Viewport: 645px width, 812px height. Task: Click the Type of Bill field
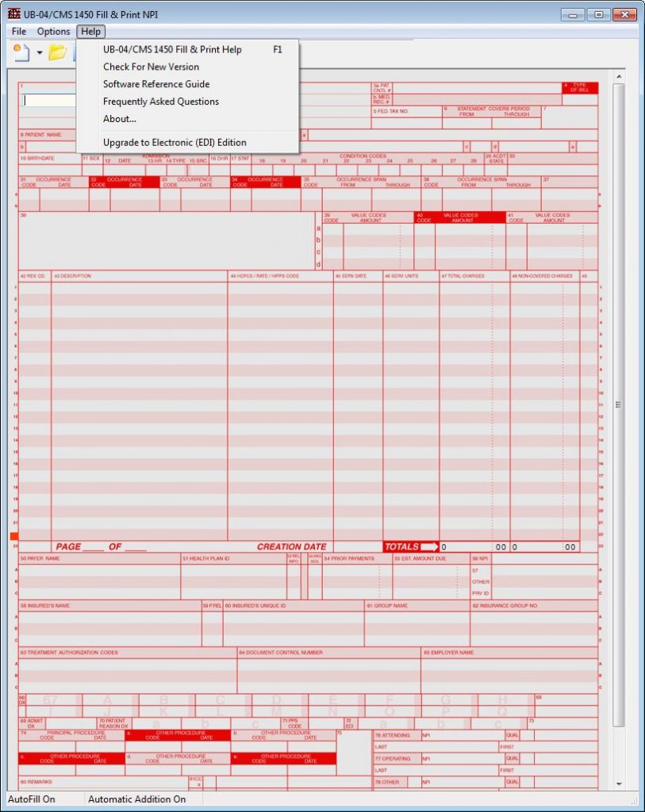pyautogui.click(x=580, y=100)
